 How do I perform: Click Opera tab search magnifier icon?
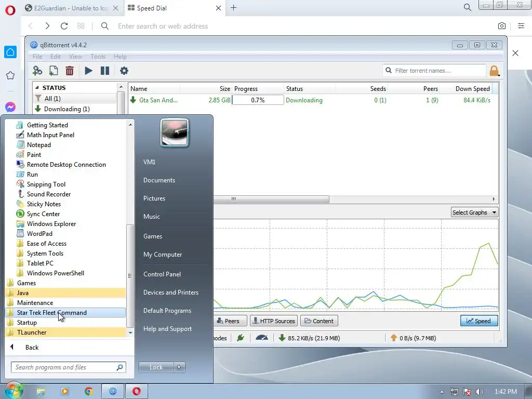pyautogui.click(x=467, y=7)
